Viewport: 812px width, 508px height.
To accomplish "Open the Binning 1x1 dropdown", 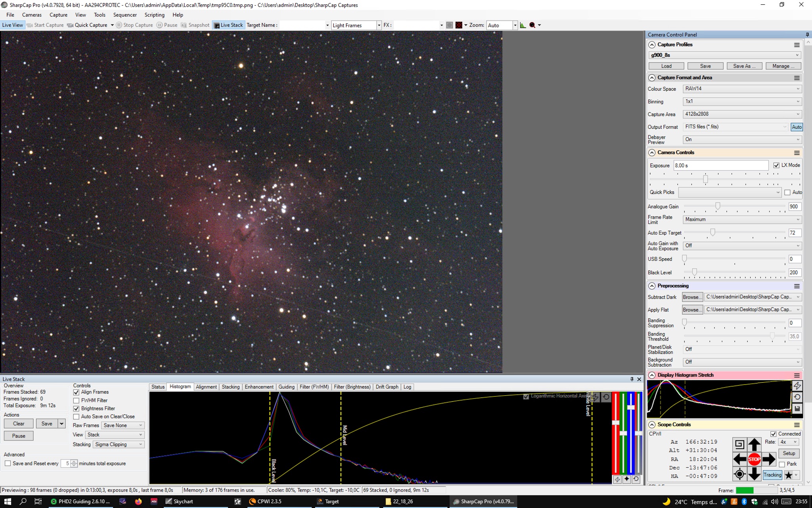I will (x=742, y=102).
